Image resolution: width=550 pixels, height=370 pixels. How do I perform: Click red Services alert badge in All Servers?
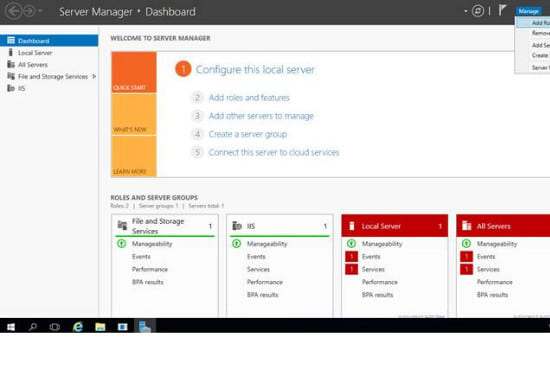[x=466, y=269]
